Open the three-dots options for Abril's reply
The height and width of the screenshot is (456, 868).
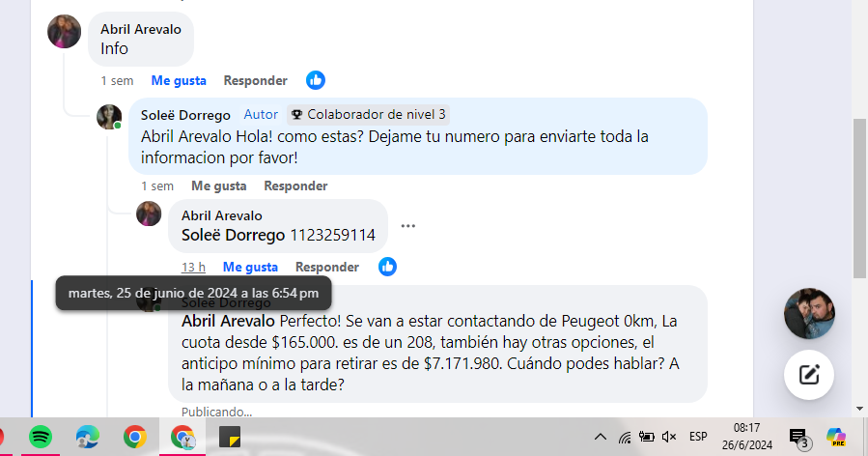408,226
